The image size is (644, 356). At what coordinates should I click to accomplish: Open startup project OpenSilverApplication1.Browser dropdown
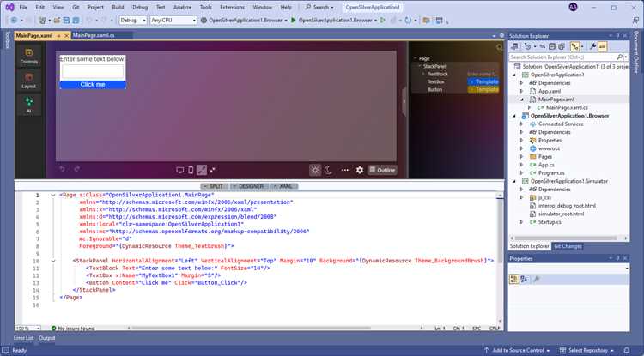pyautogui.click(x=244, y=20)
